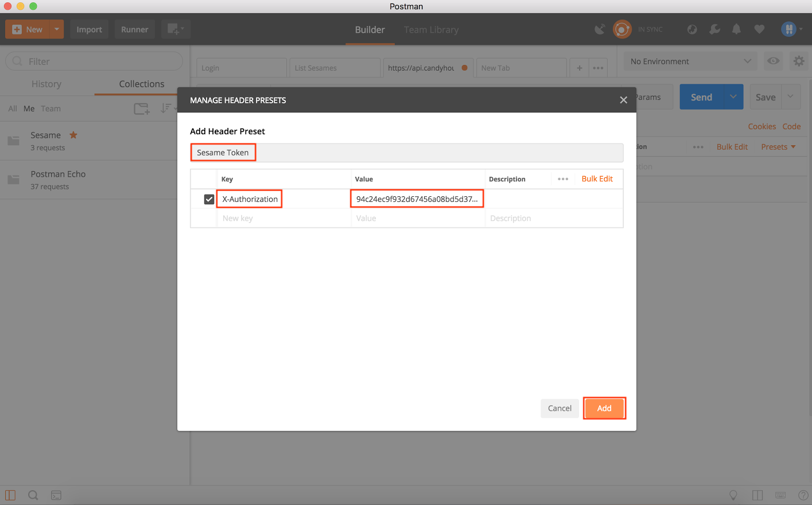The image size is (812, 505).
Task: Open the user avatar menu
Action: pyautogui.click(x=791, y=29)
